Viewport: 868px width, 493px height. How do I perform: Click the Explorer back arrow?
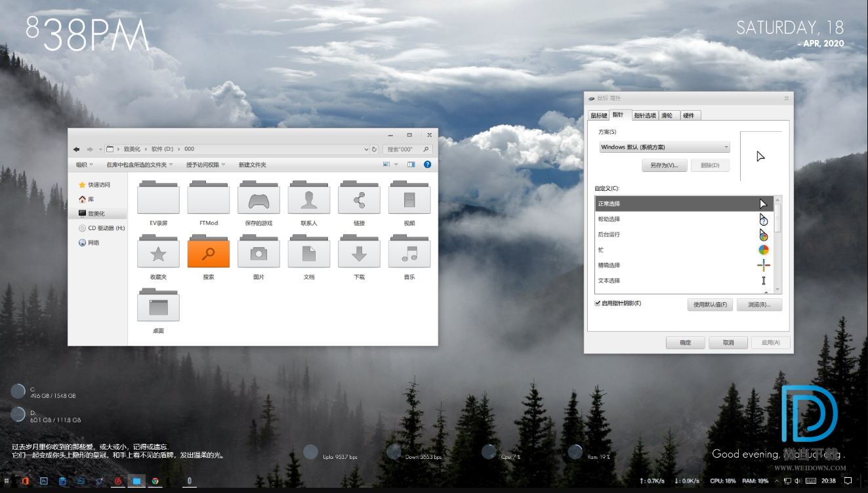(x=77, y=149)
